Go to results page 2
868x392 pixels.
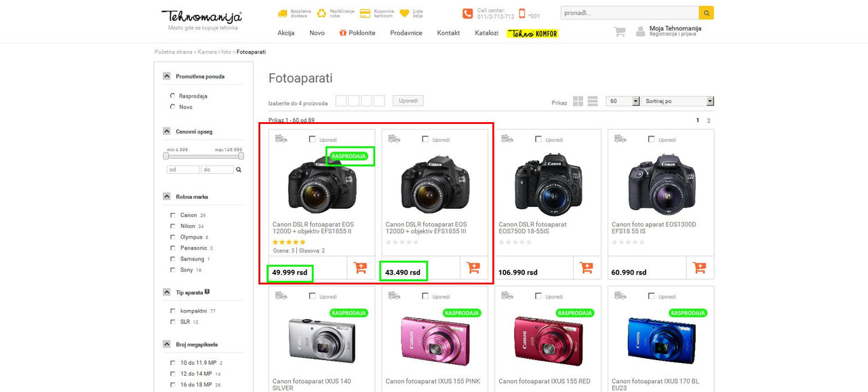709,121
